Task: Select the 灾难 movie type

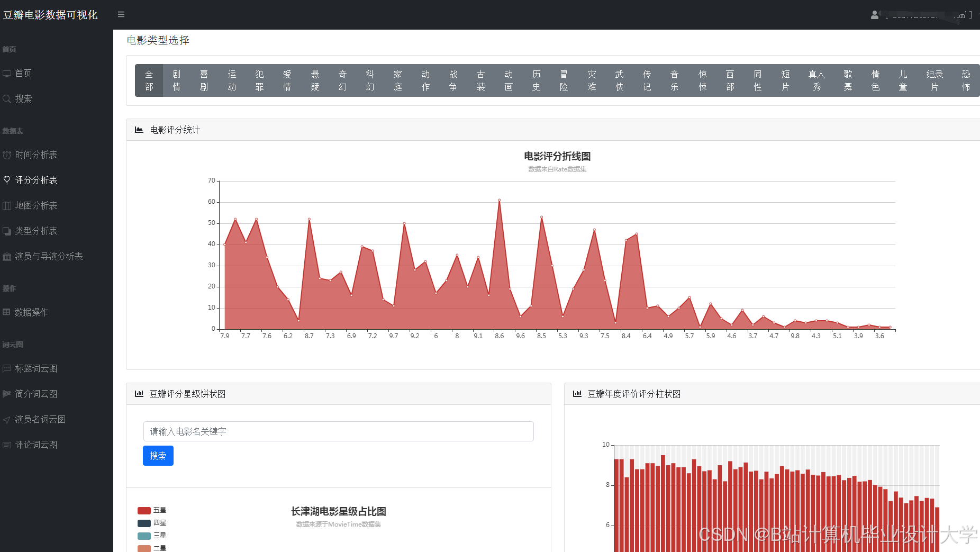Action: click(592, 80)
